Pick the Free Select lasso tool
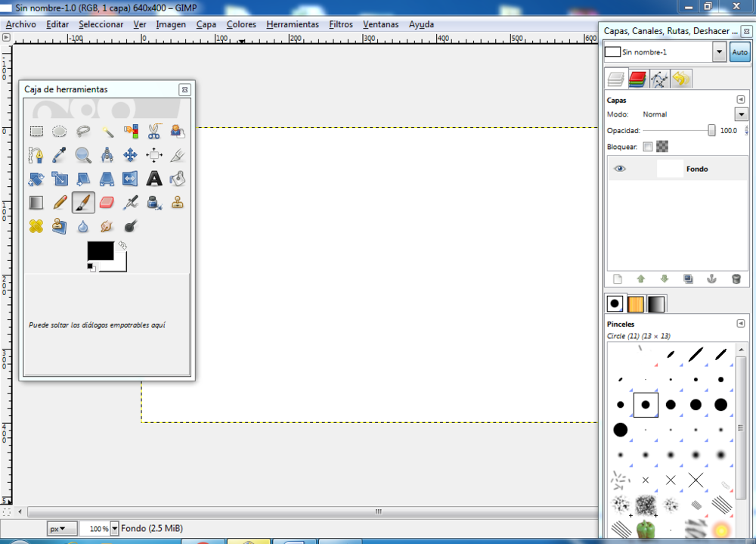Image resolution: width=756 pixels, height=544 pixels. (x=83, y=132)
